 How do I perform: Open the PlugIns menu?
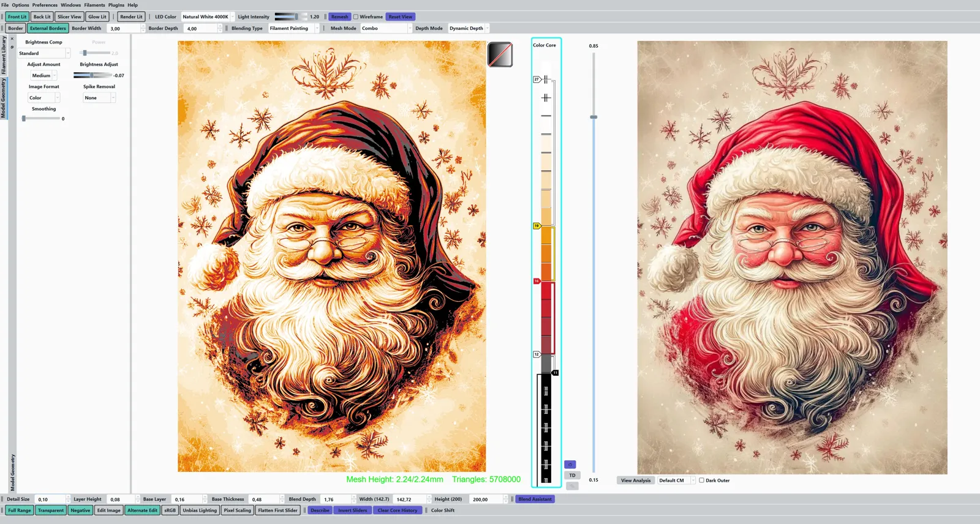point(116,5)
